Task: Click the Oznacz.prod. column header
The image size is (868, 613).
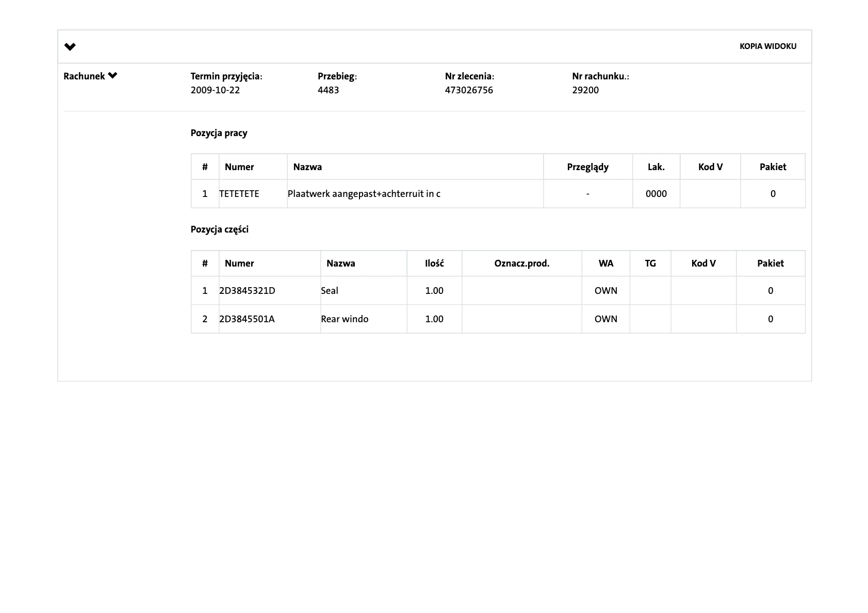Action: click(521, 263)
